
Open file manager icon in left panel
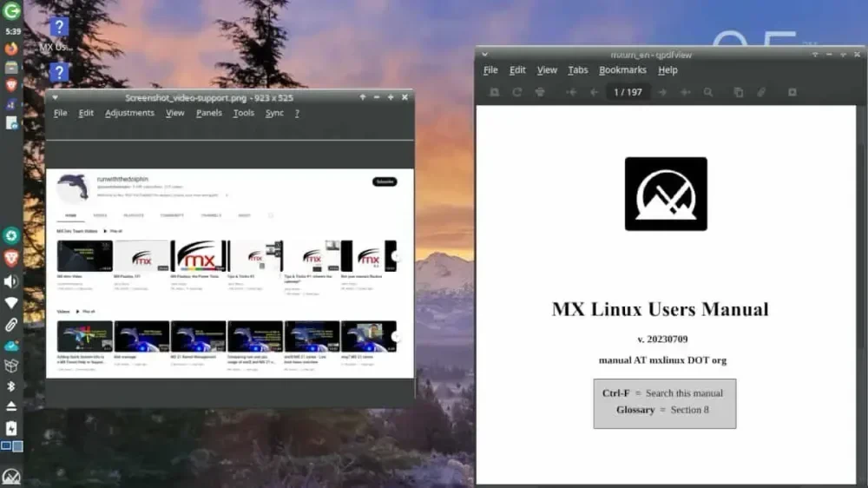click(x=11, y=67)
